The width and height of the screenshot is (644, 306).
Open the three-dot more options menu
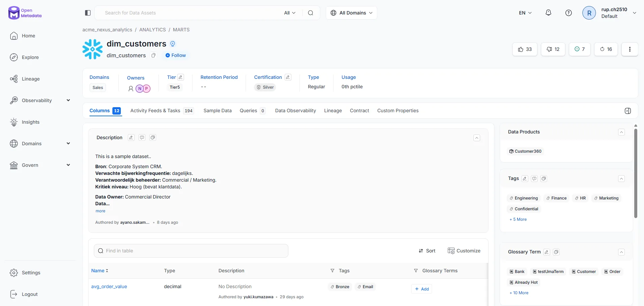pos(630,49)
